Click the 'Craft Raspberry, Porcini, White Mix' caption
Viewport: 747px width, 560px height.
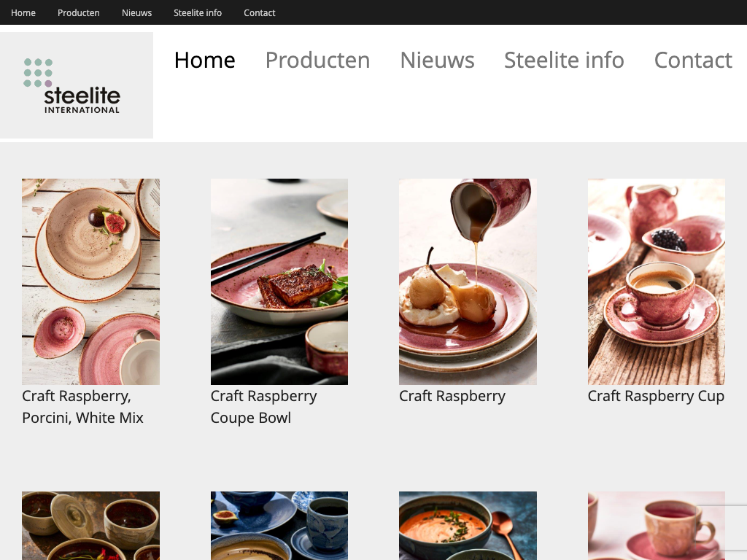[x=82, y=407]
